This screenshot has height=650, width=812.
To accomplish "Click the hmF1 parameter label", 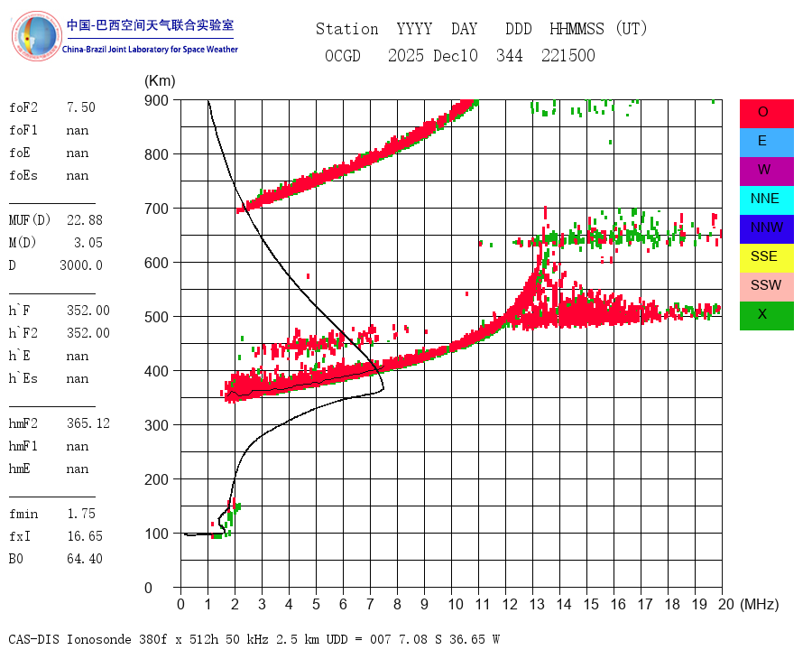I will pyautogui.click(x=23, y=446).
